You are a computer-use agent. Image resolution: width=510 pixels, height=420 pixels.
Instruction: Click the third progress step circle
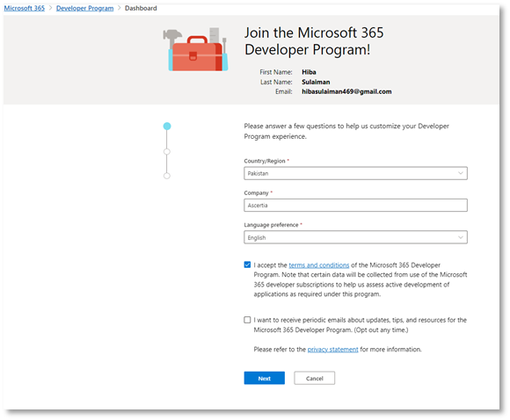[x=167, y=176]
